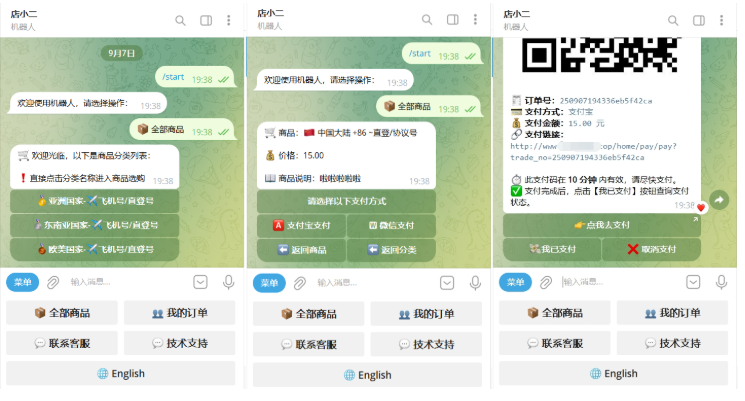745x401 pixels.
Task: Click QR code image in right chat
Action: tap(600, 55)
